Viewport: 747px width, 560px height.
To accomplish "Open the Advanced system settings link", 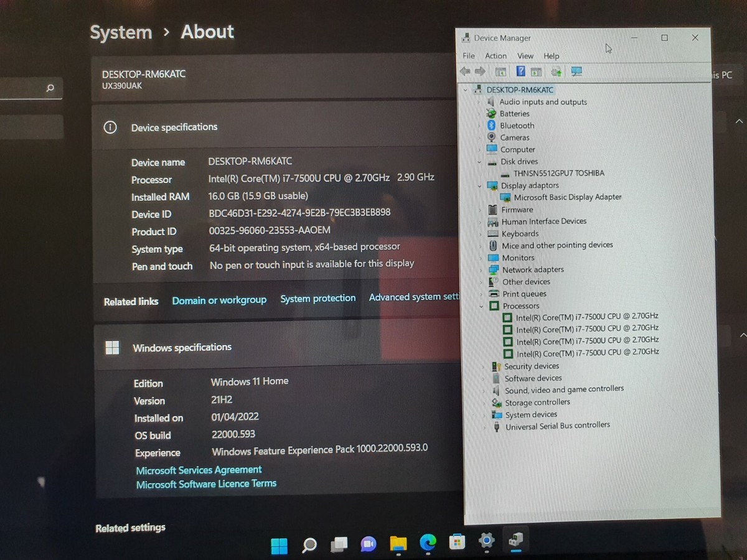I will (x=414, y=297).
